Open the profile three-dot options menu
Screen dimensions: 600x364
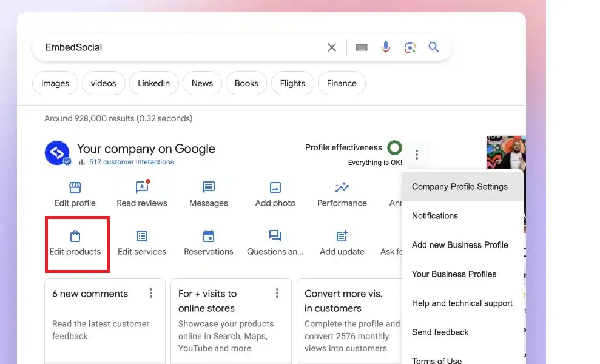click(x=417, y=155)
